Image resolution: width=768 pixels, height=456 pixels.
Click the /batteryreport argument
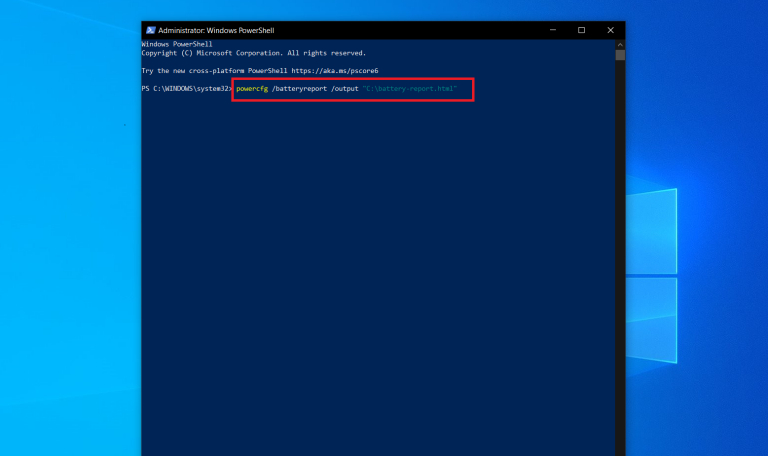(299, 89)
